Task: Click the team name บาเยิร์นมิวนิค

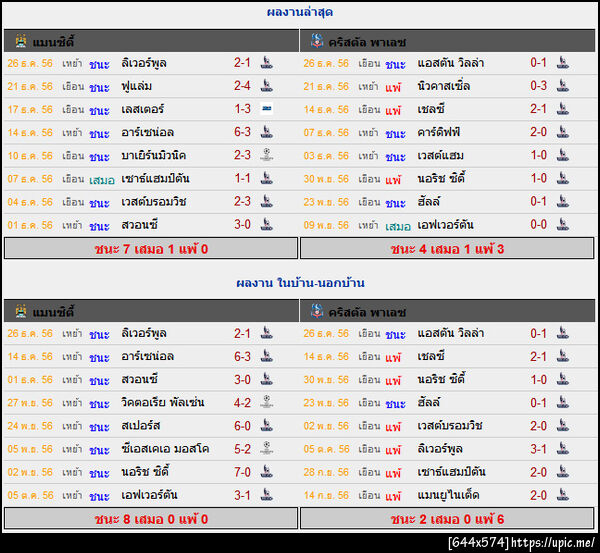Action: click(x=153, y=155)
